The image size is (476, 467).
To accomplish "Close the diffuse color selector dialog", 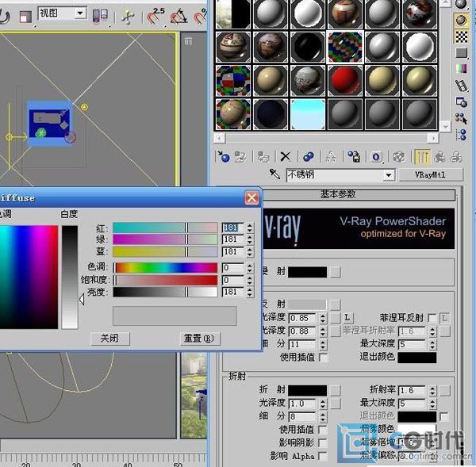I will coord(251,198).
